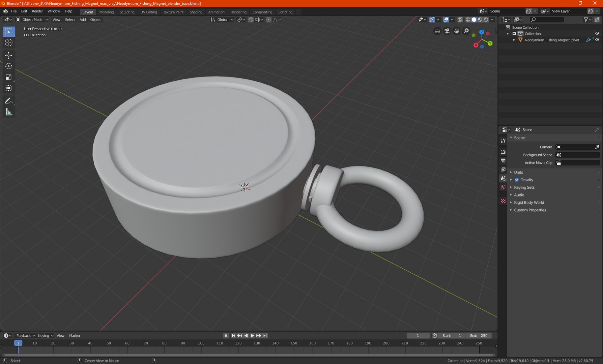Select the Measure ruler tool
The image size is (603, 364).
9,112
